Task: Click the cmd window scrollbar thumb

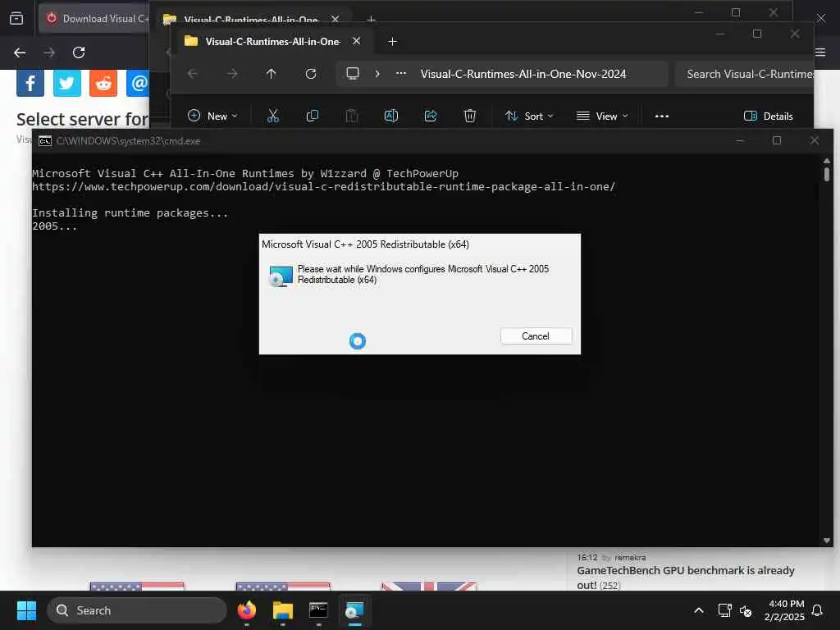Action: pyautogui.click(x=827, y=174)
